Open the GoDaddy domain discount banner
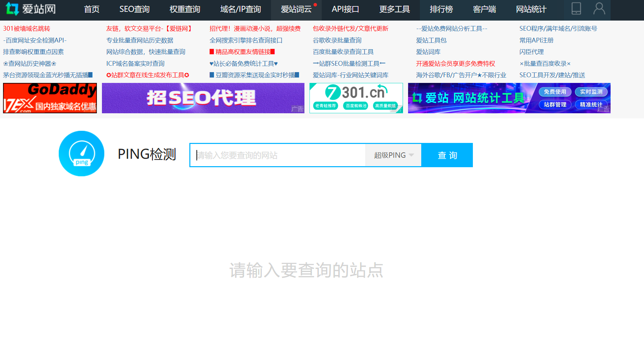Screen dimensions: 644x360 50,98
